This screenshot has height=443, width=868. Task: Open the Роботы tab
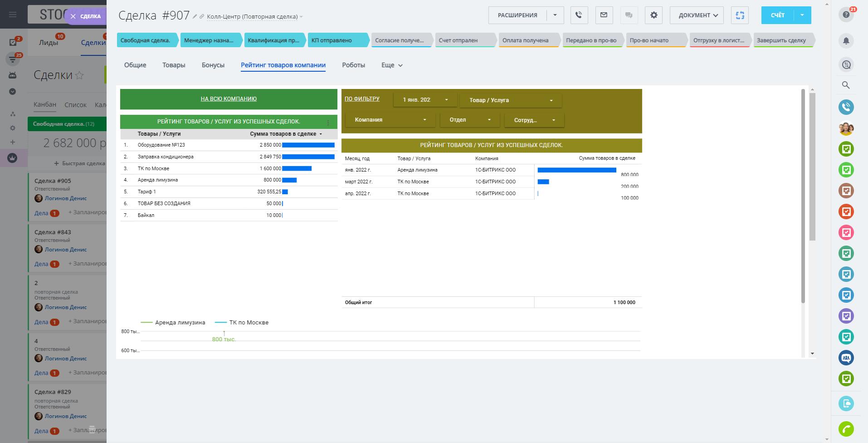click(x=353, y=65)
